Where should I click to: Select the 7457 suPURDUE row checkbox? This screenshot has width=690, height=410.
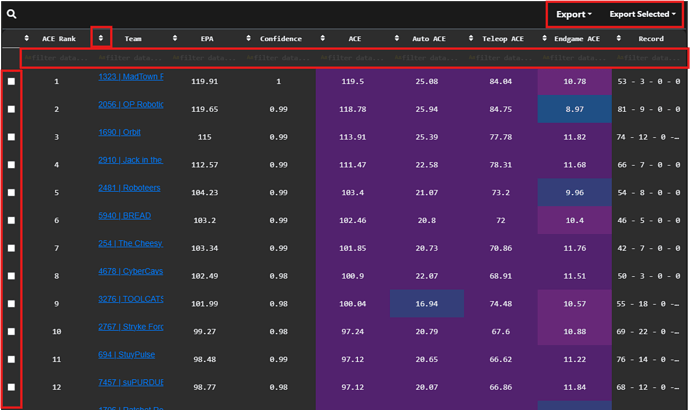(x=11, y=387)
